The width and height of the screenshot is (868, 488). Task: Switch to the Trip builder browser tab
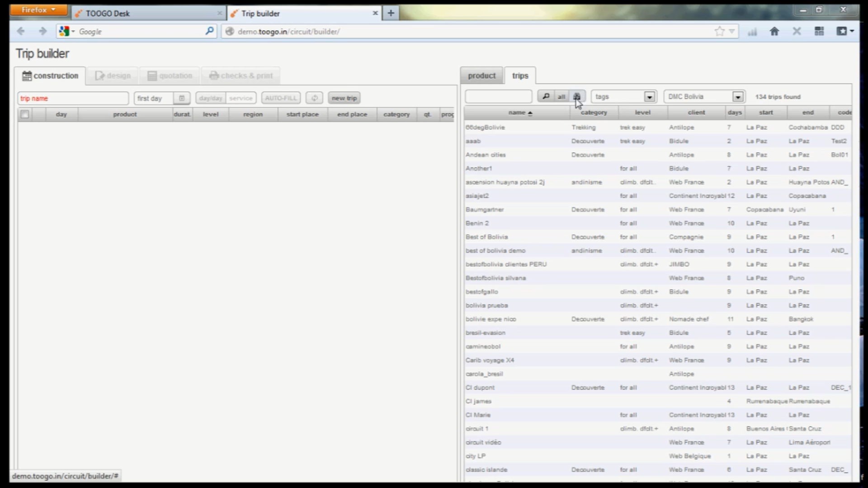pyautogui.click(x=303, y=13)
